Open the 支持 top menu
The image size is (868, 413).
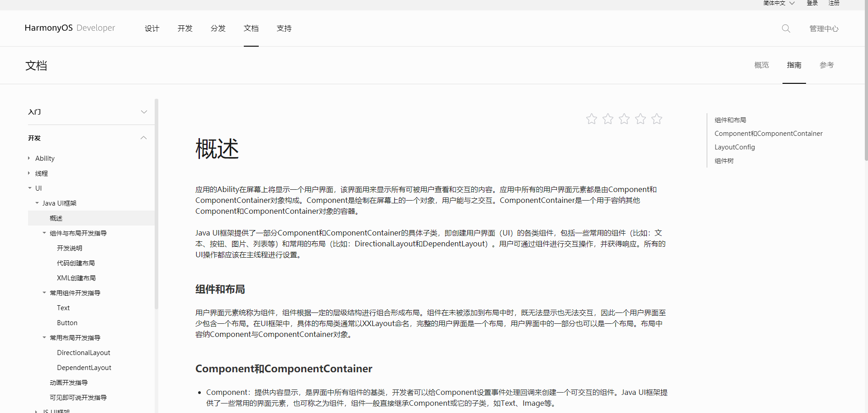pyautogui.click(x=284, y=29)
